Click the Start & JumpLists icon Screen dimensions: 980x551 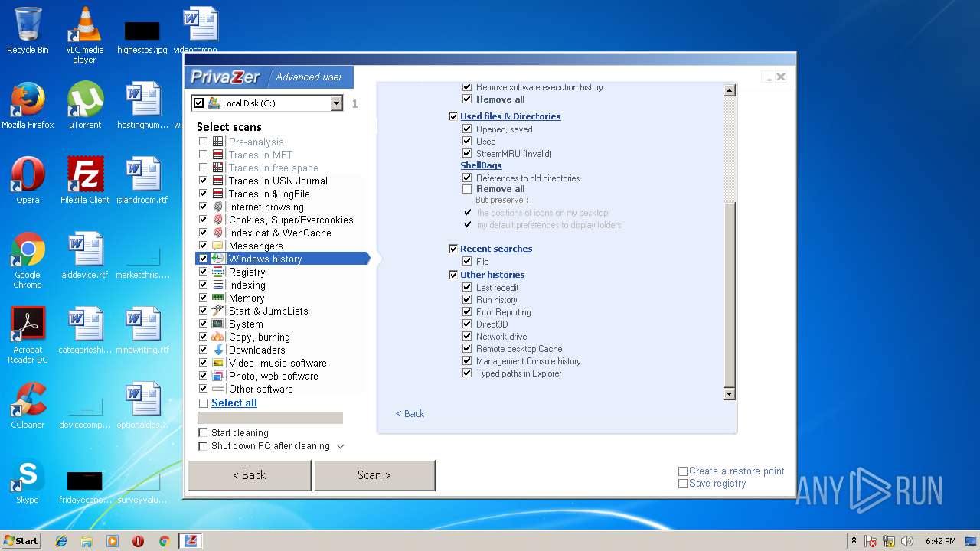click(x=218, y=311)
